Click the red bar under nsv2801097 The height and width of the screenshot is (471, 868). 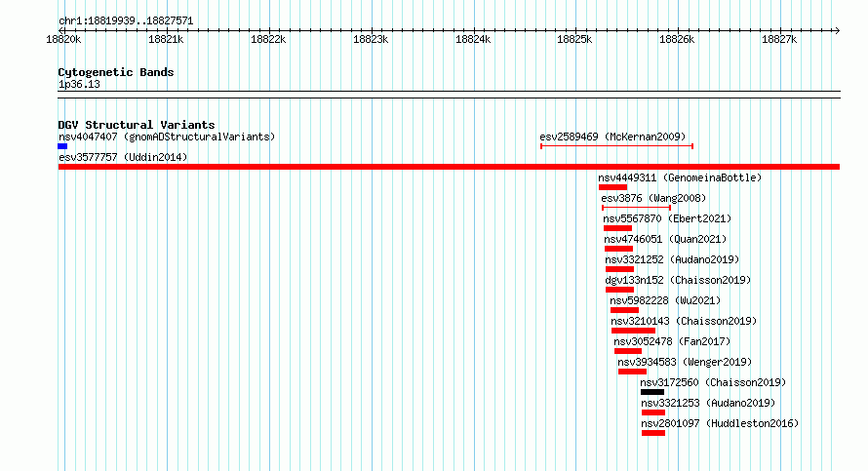[653, 433]
